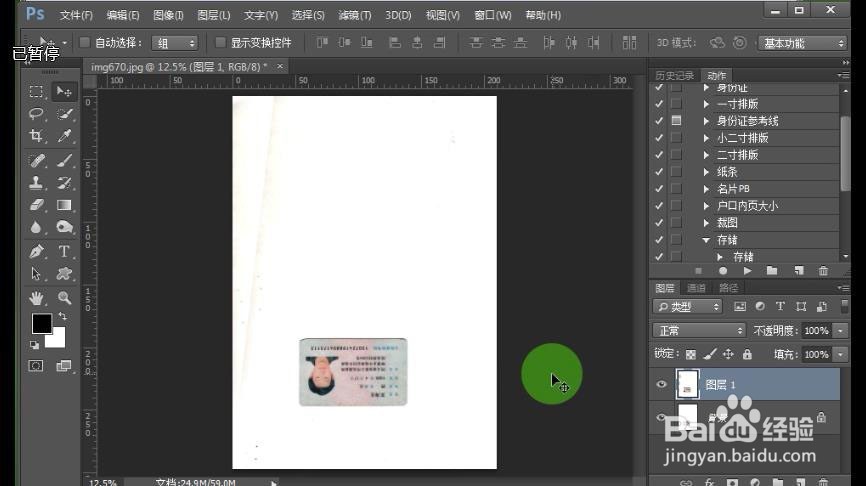Delete the selected action
866x486 pixels.
coord(823,271)
